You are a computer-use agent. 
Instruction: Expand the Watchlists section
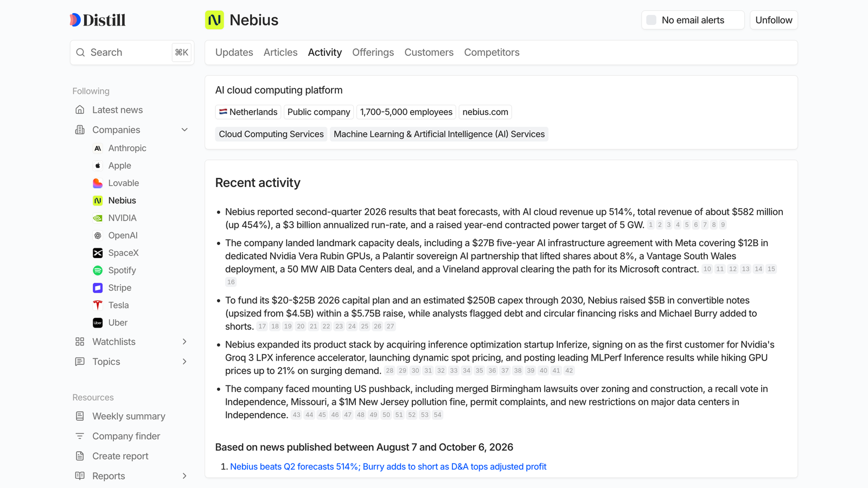point(184,342)
